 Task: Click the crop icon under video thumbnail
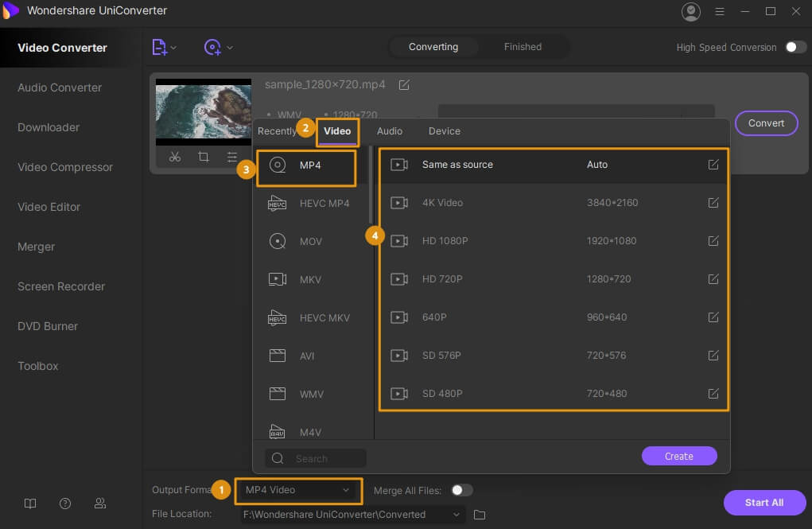pos(204,158)
